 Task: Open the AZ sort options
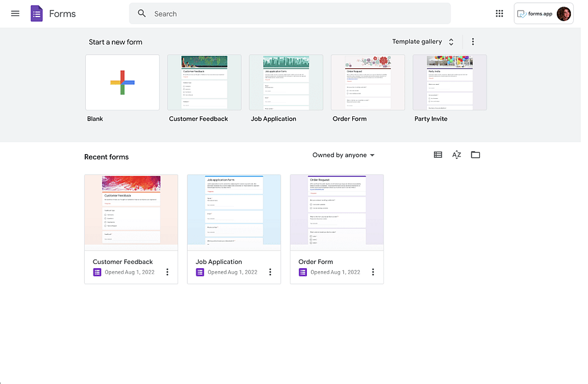tap(456, 155)
